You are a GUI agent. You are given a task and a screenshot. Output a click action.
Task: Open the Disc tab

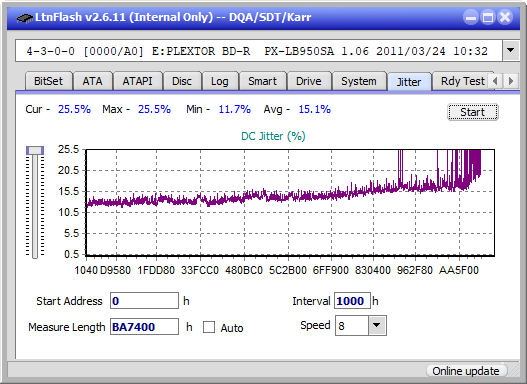click(182, 81)
